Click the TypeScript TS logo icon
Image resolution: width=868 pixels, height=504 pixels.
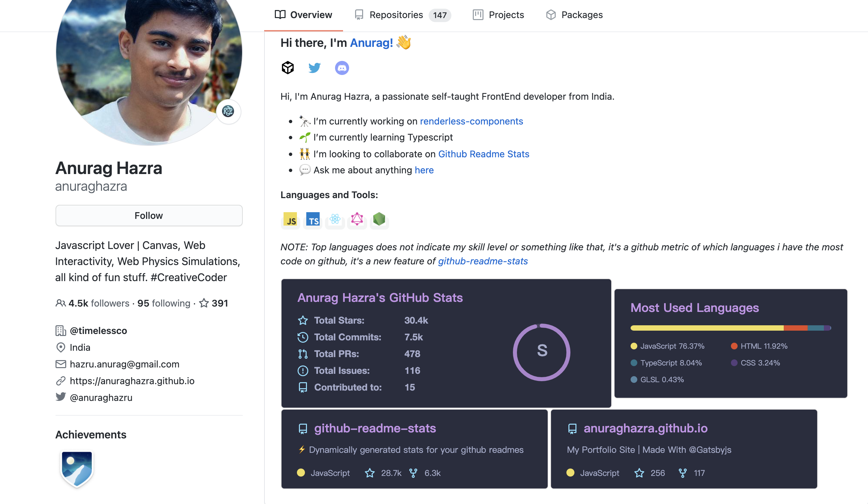coord(313,220)
